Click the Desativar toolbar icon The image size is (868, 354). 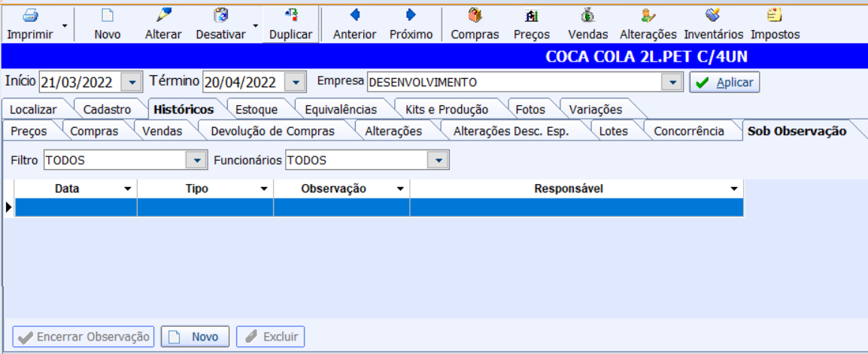pyautogui.click(x=221, y=15)
